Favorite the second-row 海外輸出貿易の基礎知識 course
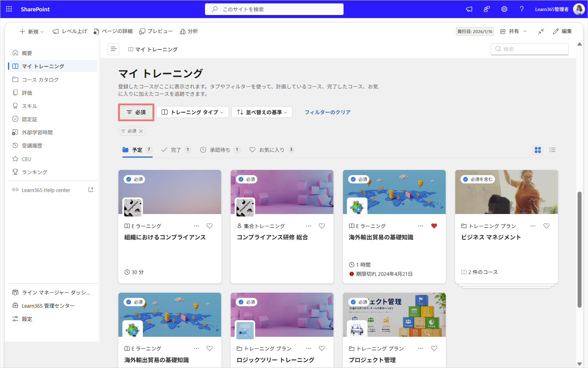 click(210, 348)
